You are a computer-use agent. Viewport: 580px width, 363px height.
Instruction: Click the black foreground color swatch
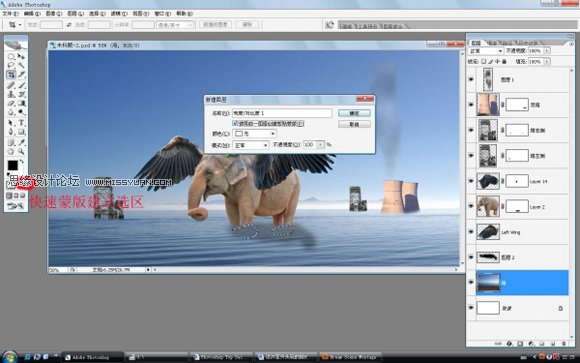13,165
